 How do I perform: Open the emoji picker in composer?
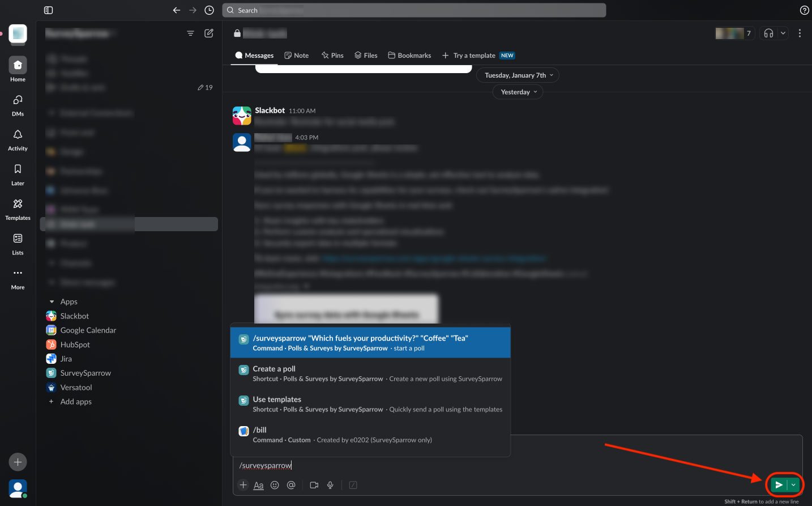point(275,485)
